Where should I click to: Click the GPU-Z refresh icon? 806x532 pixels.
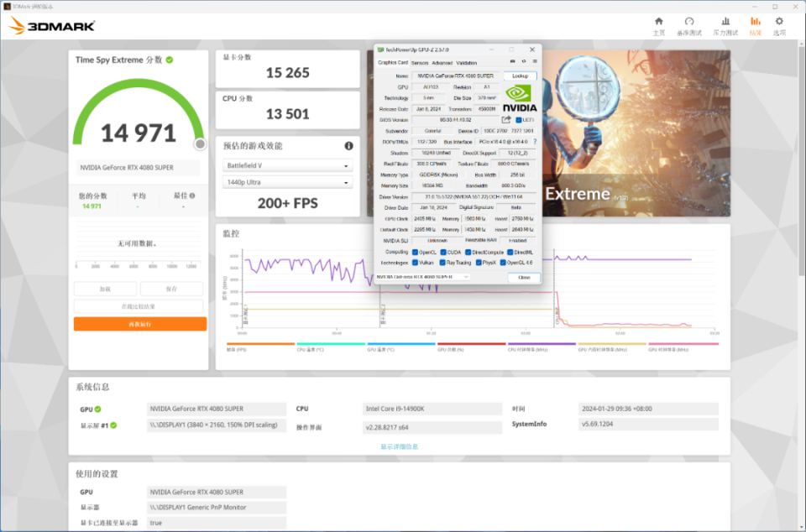pos(524,61)
